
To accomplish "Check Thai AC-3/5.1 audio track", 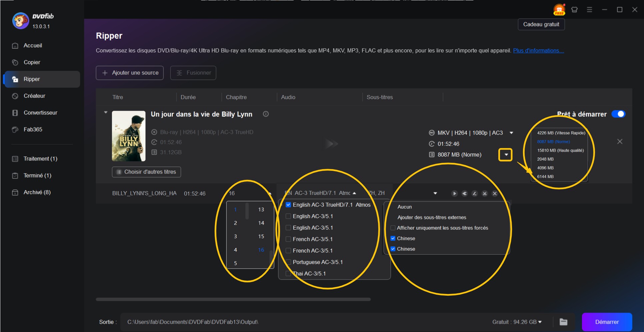I will click(288, 274).
